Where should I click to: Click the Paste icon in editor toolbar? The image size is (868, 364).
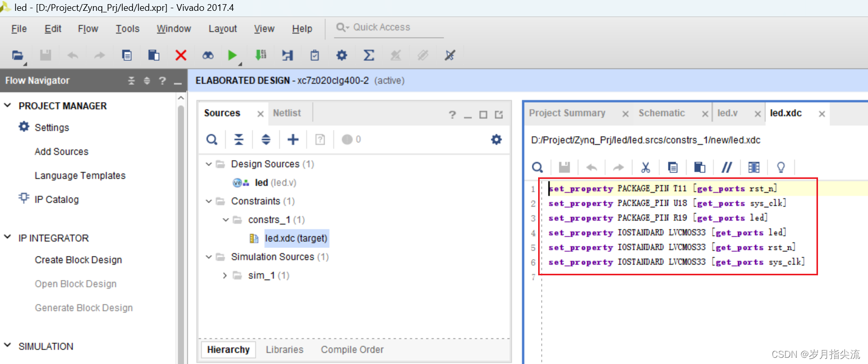tap(699, 167)
